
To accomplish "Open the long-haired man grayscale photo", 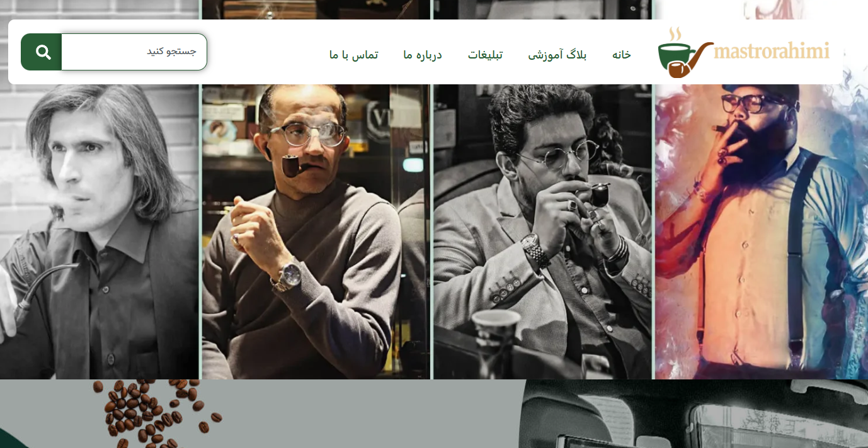I will pos(100,232).
